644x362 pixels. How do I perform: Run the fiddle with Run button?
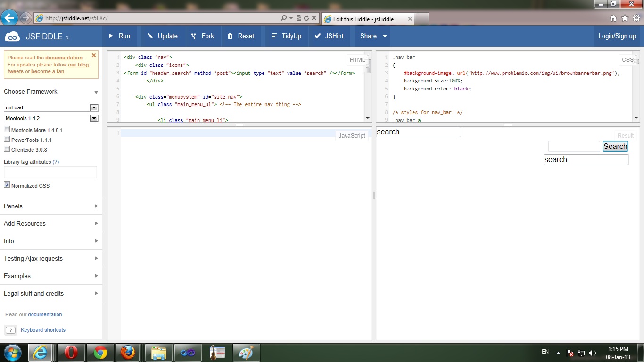[119, 36]
